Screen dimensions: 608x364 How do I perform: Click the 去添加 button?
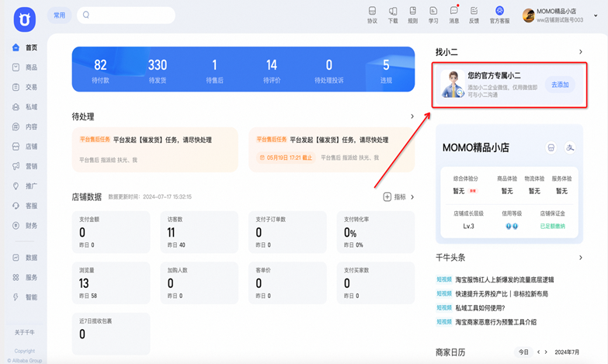point(560,85)
